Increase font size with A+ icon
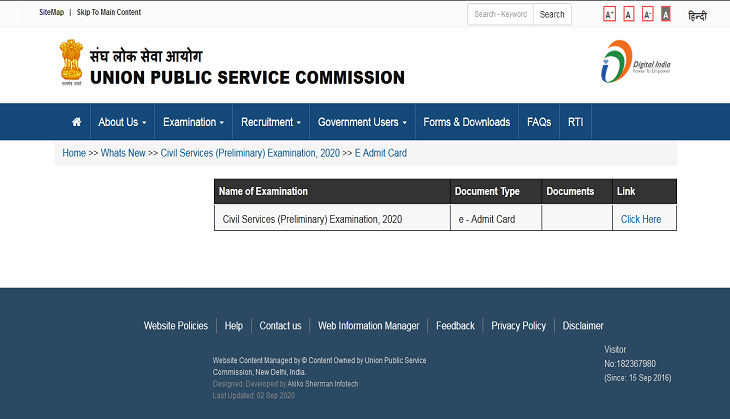The height and width of the screenshot is (419, 730). click(x=609, y=14)
